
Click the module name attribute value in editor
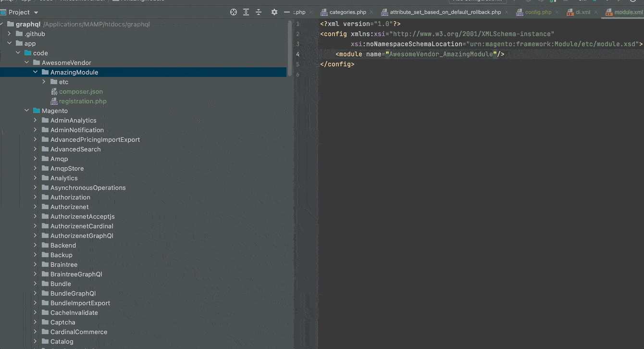click(x=441, y=54)
